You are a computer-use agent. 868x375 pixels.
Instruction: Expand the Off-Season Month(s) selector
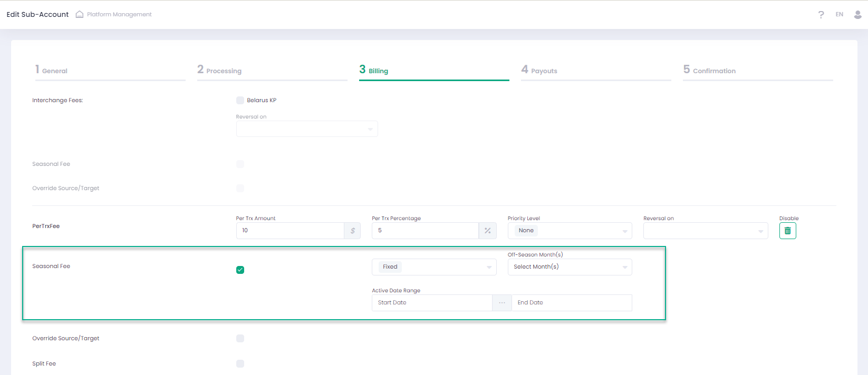pyautogui.click(x=570, y=267)
